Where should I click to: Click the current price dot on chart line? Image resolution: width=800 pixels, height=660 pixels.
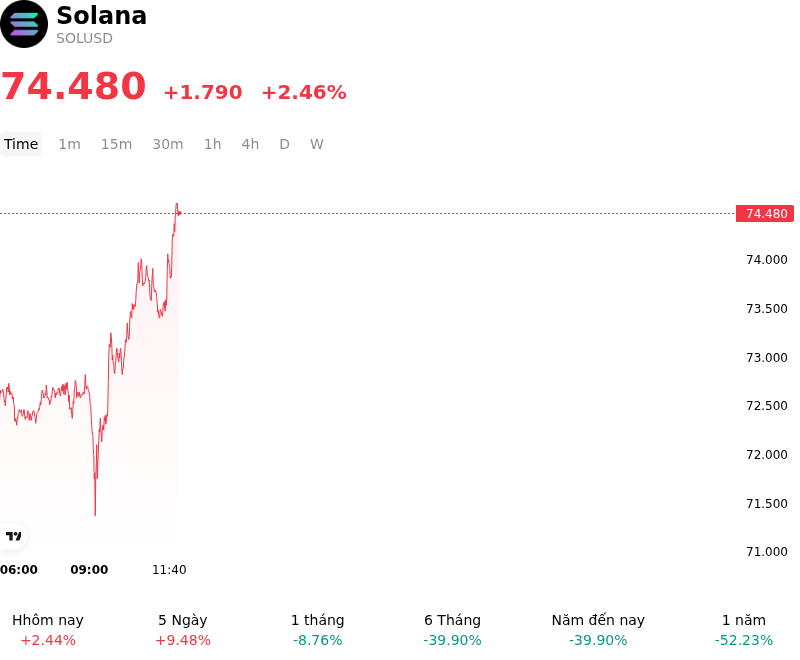point(179,213)
